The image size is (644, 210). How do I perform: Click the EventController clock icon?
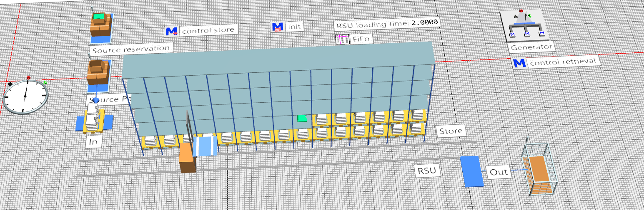[25, 96]
